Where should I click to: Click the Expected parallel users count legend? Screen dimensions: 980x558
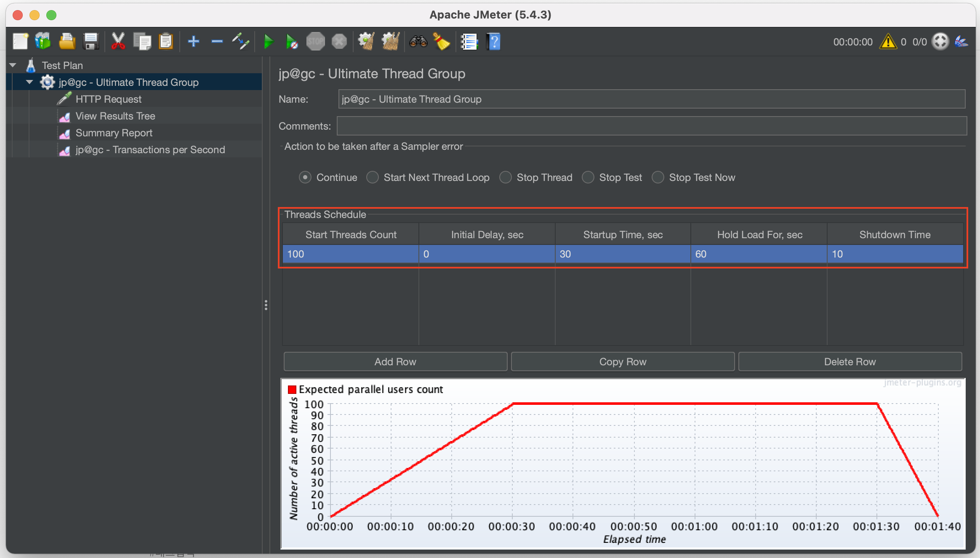pos(365,389)
